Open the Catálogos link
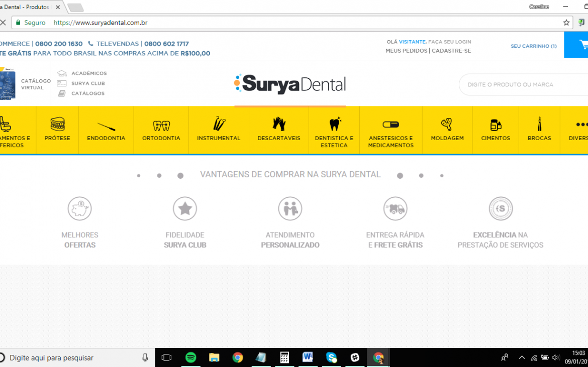This screenshot has width=588, height=367. (88, 93)
